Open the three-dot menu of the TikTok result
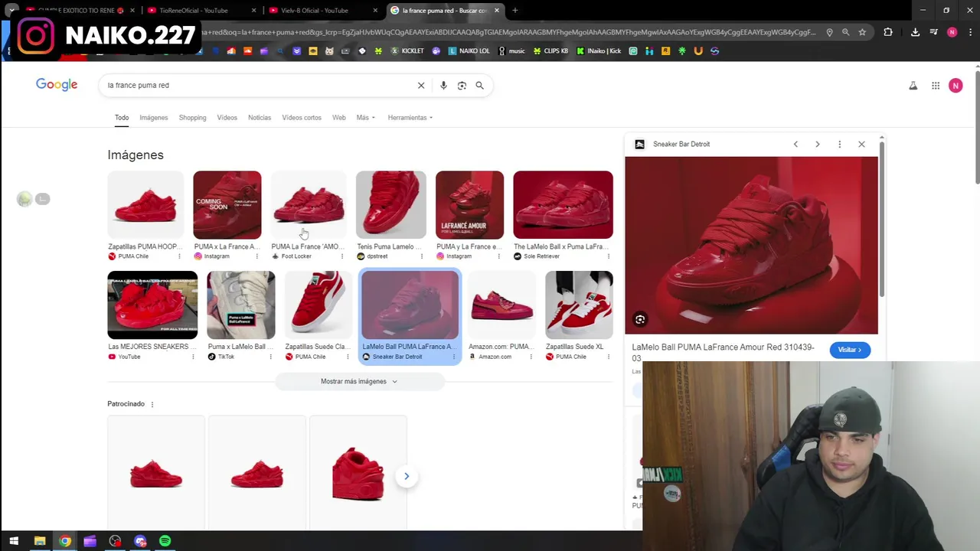980x551 pixels. 270,357
